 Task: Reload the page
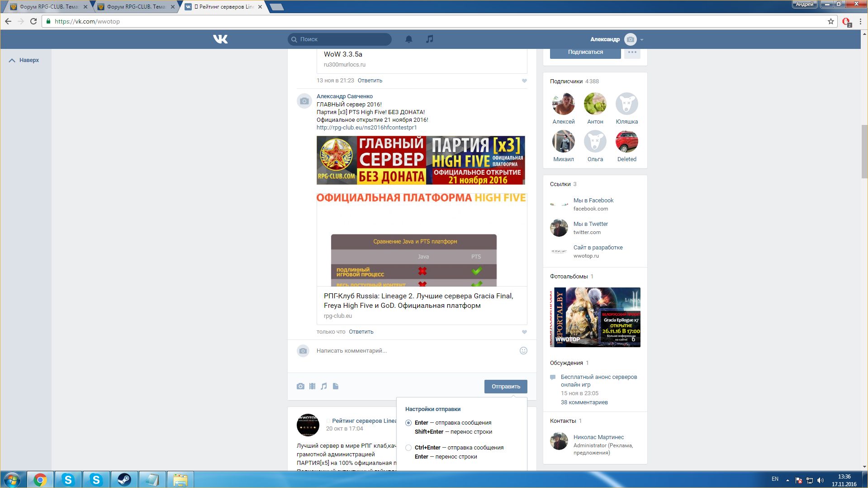tap(33, 21)
